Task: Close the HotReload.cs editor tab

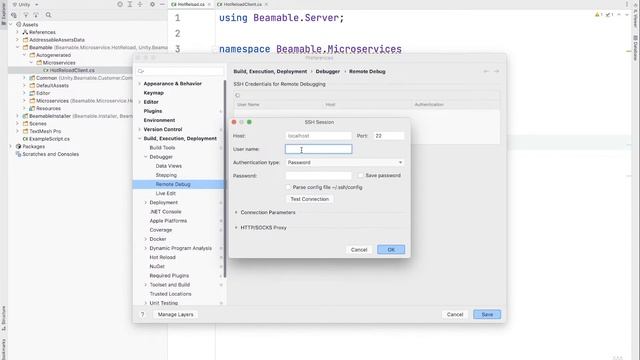Action: tap(209, 4)
